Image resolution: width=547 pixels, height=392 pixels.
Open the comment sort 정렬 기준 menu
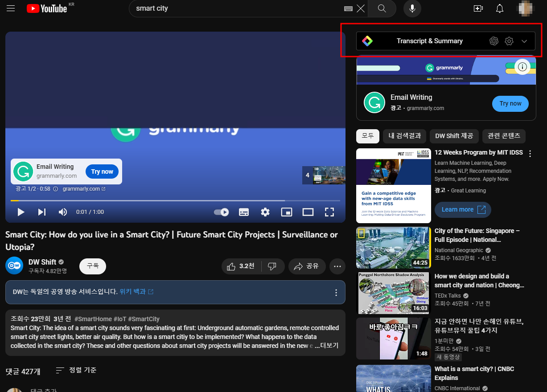click(76, 370)
